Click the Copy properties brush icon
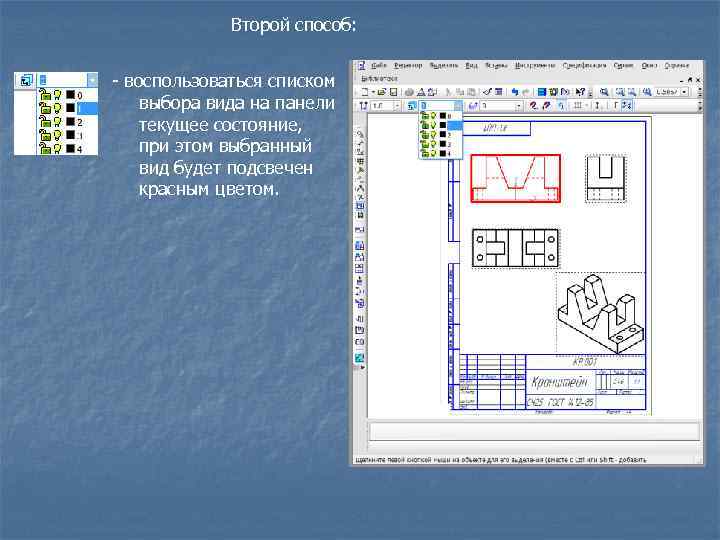 pos(487,92)
